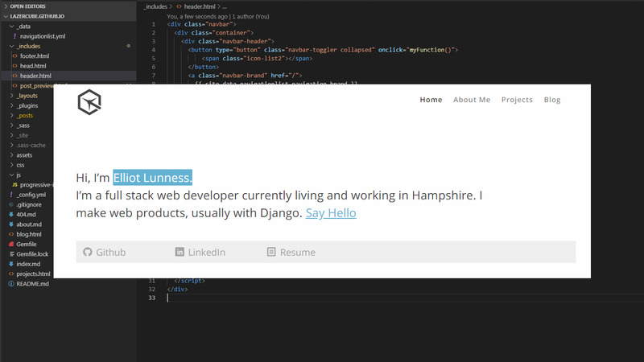Image resolution: width=644 pixels, height=362 pixels.
Task: Click the LinkedIn icon
Action: tap(180, 252)
